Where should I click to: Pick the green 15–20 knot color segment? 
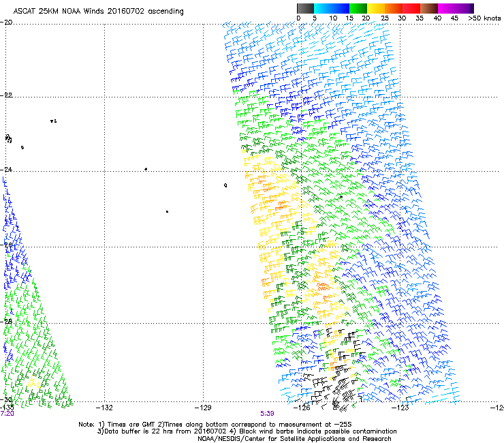coord(358,8)
